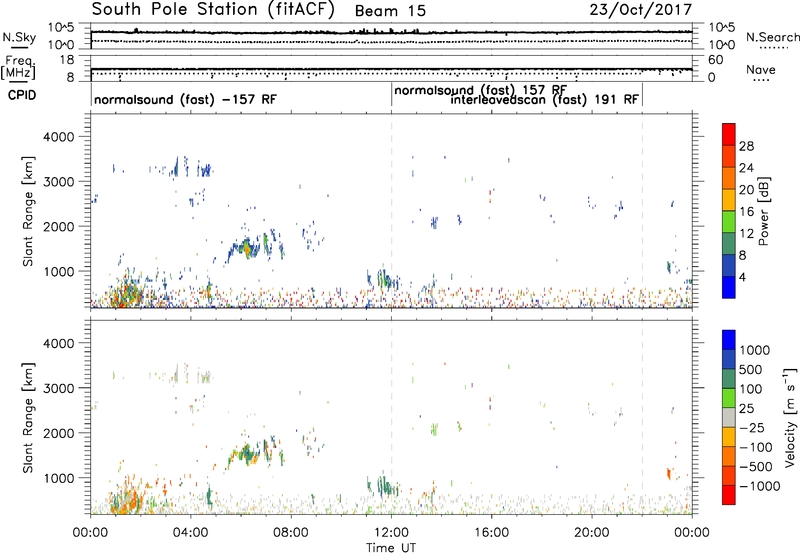Click the "4000" tick on the velocity panel
800x554 pixels.
58,343
